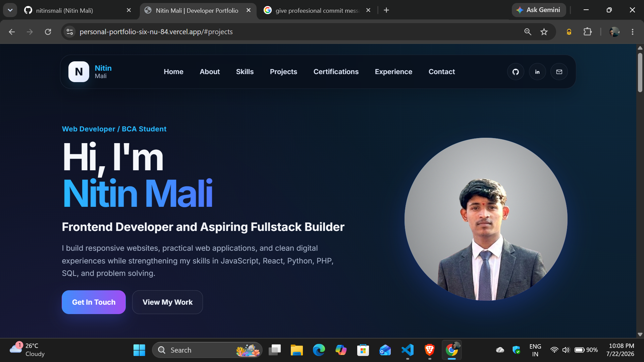Click the scrollbar up arrow
The image size is (644, 362).
click(x=640, y=48)
